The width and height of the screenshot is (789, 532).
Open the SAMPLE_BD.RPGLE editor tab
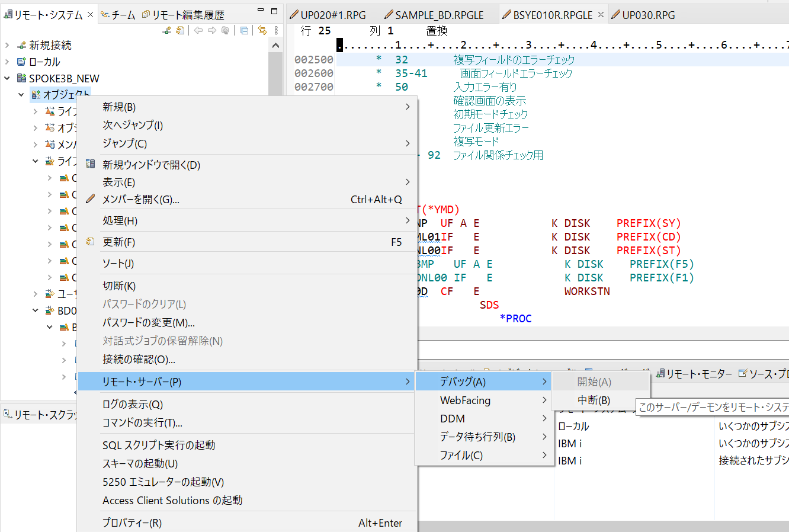[434, 15]
